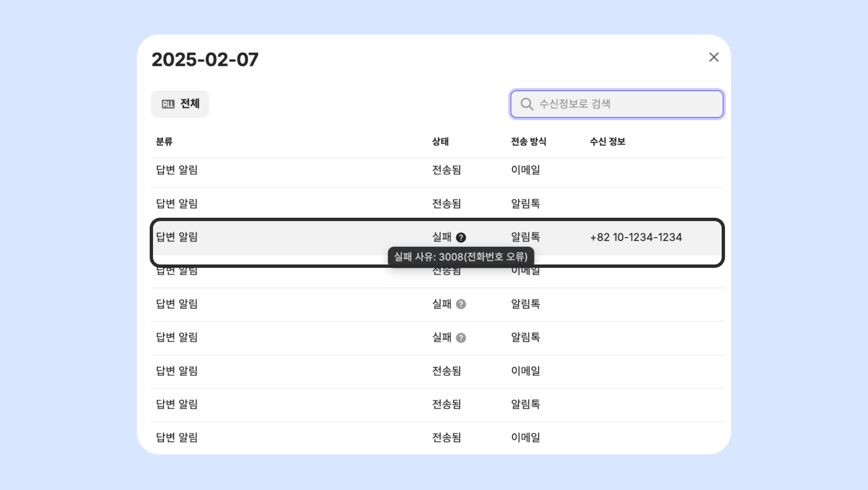The height and width of the screenshot is (490, 868).
Task: Click the ALL badge icon beside 전체
Action: (168, 104)
